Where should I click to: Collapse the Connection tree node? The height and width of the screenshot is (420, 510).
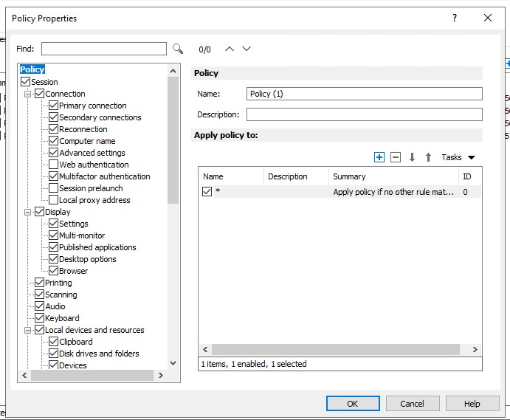click(29, 94)
